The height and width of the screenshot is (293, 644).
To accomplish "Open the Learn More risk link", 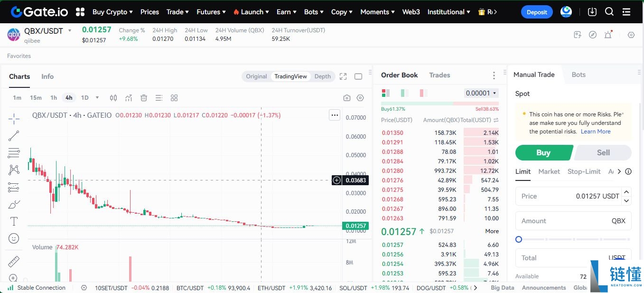I will [596, 132].
